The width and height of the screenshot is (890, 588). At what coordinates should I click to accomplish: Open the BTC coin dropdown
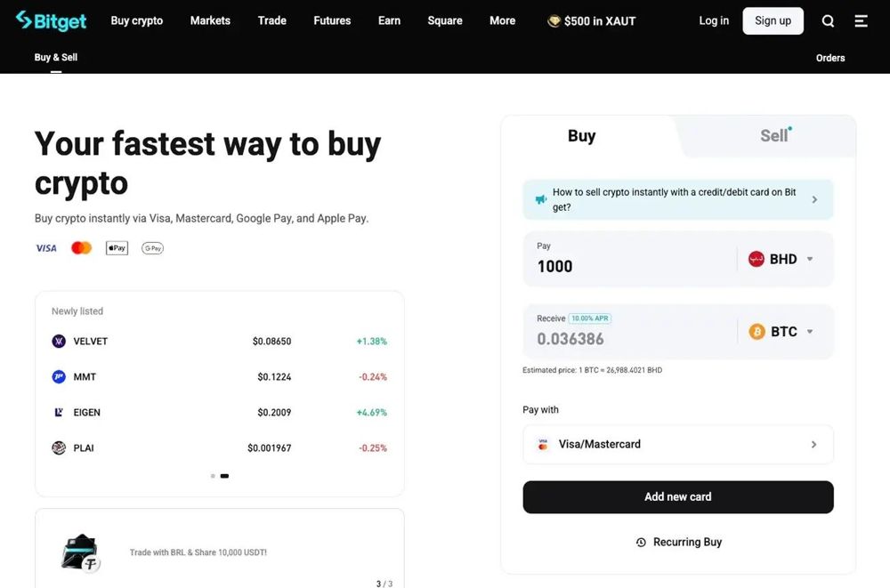pos(781,332)
